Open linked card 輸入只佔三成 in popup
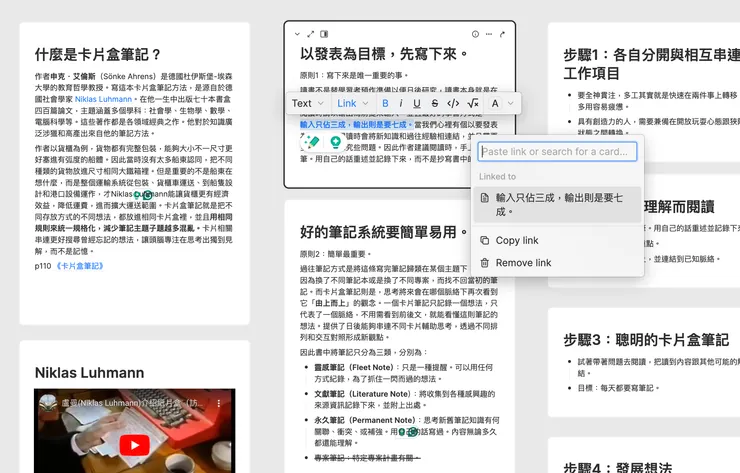The width and height of the screenshot is (740, 473). click(x=557, y=205)
